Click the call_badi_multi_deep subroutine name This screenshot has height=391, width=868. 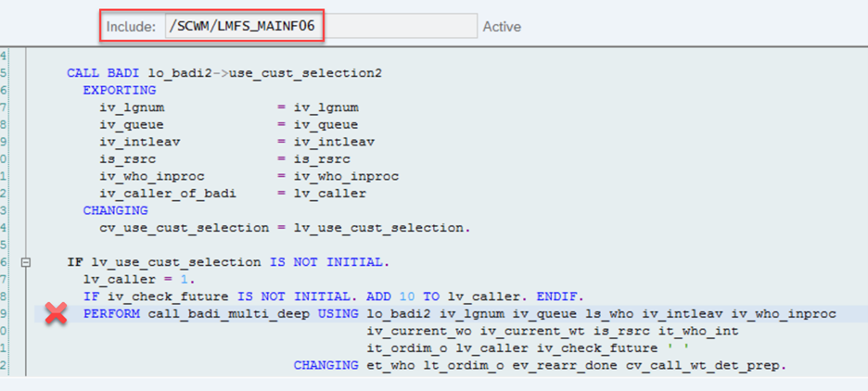229,314
